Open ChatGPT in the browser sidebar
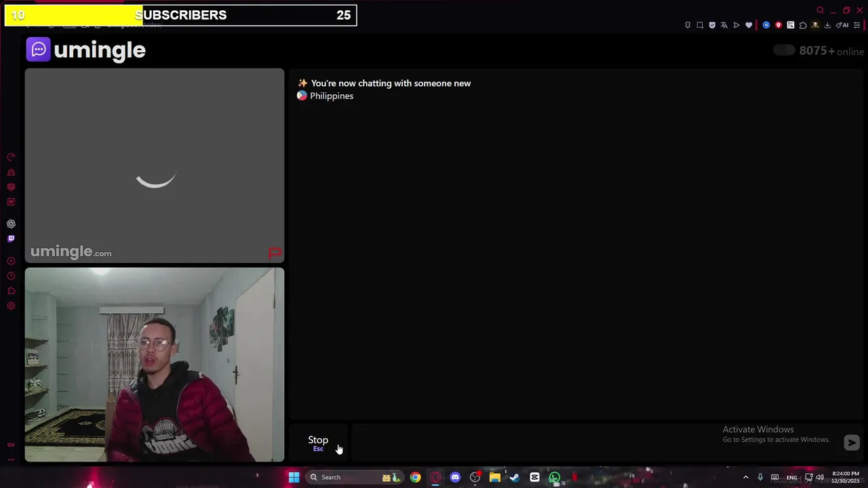Image resolution: width=868 pixels, height=488 pixels. tap(11, 224)
